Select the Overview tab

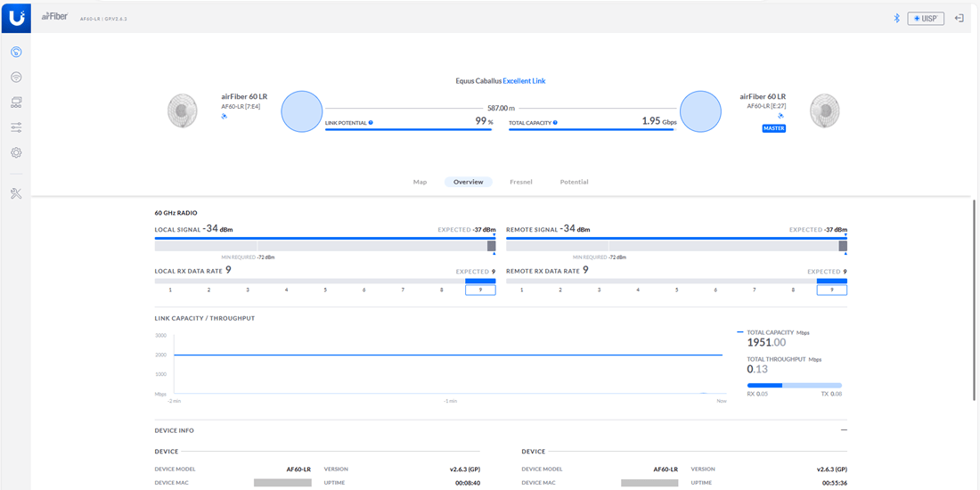(468, 182)
